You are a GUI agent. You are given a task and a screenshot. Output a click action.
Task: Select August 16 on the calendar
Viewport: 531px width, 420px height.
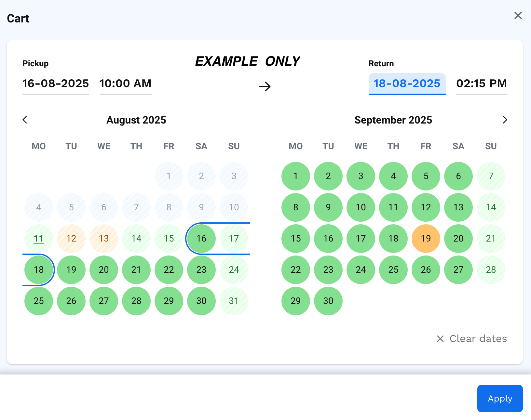coord(201,239)
